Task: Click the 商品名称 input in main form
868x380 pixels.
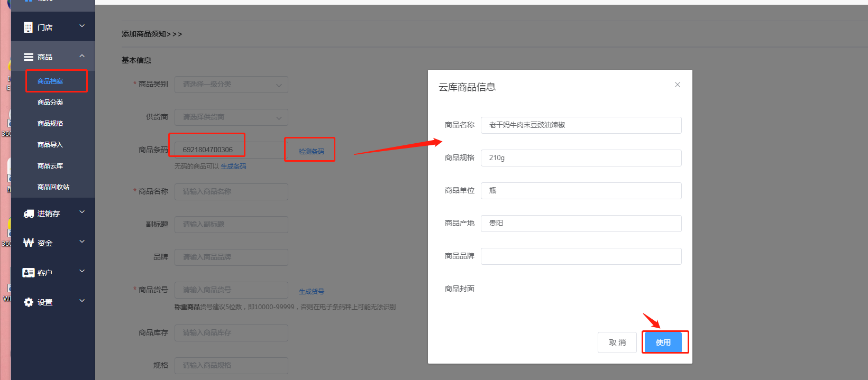Action: pos(231,192)
